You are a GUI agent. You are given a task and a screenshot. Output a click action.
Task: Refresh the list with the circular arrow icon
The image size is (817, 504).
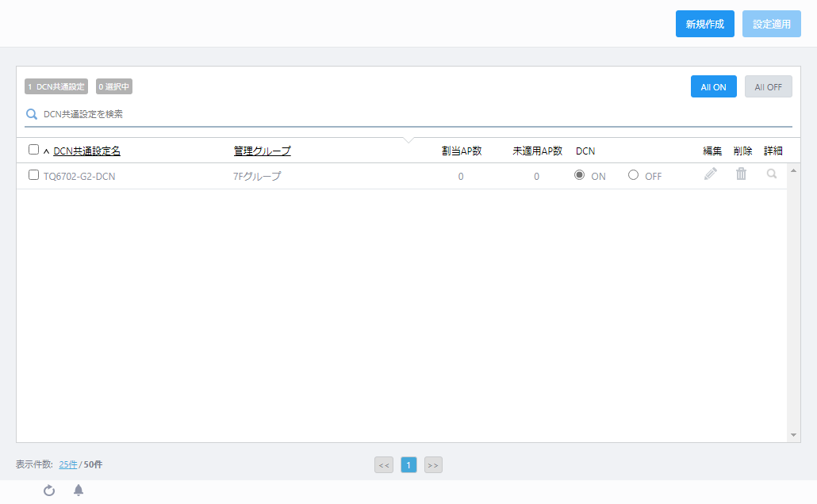click(x=48, y=491)
